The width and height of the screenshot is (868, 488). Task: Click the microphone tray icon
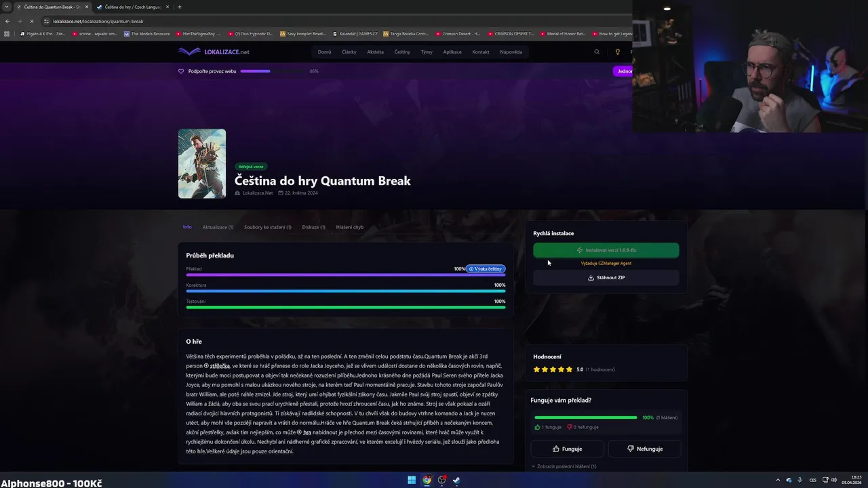tap(800, 480)
